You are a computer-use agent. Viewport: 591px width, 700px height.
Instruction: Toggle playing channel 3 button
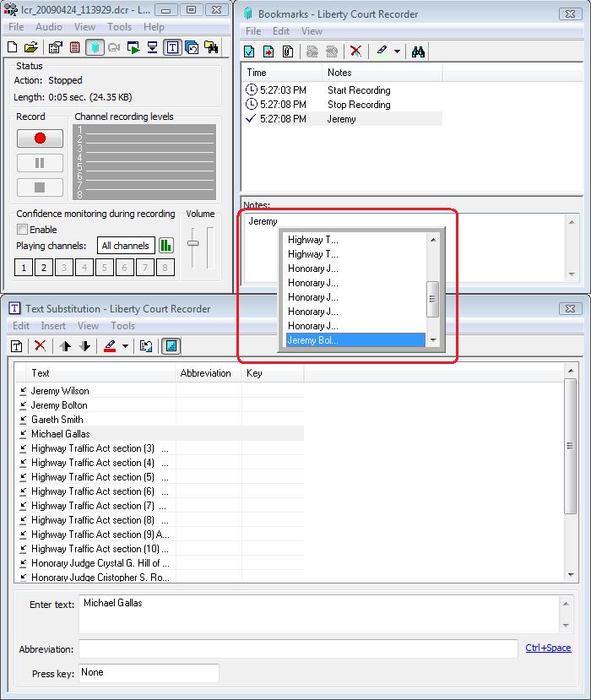(x=64, y=268)
